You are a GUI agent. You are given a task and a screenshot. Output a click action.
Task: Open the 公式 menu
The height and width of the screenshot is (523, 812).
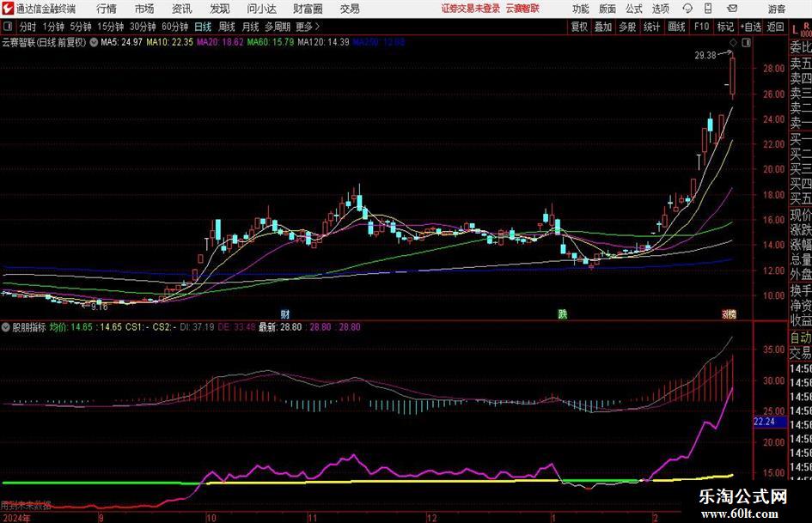point(634,9)
